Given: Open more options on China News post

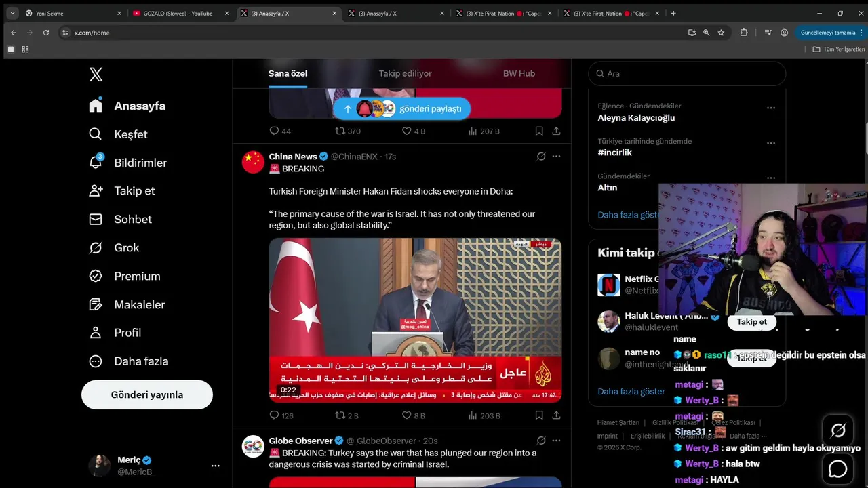Looking at the screenshot, I should (556, 157).
